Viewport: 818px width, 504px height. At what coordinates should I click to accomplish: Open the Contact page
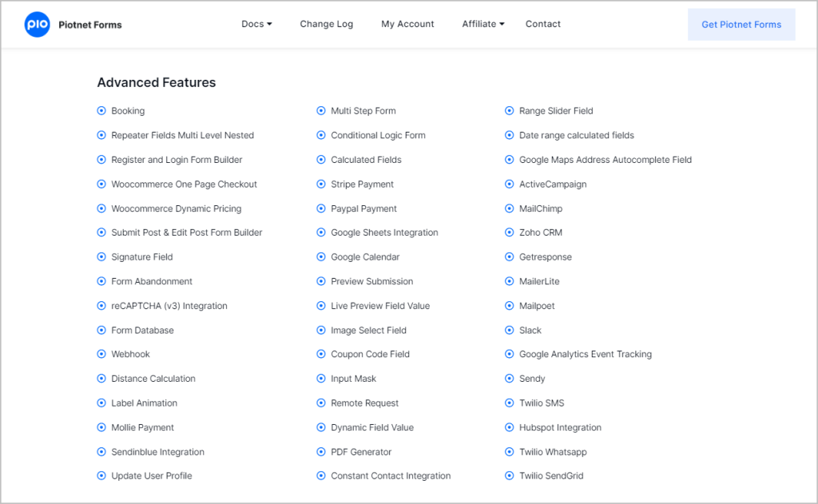click(543, 24)
